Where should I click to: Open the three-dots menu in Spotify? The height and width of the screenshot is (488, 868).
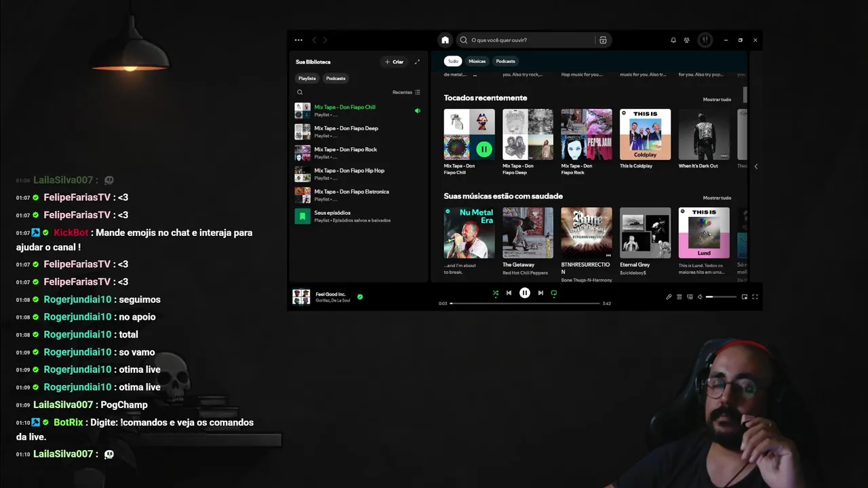[298, 40]
